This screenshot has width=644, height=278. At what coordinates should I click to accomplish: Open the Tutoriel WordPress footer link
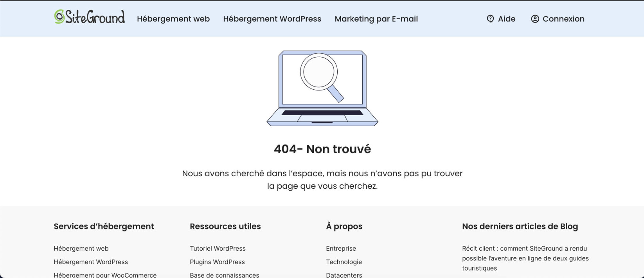218,249
